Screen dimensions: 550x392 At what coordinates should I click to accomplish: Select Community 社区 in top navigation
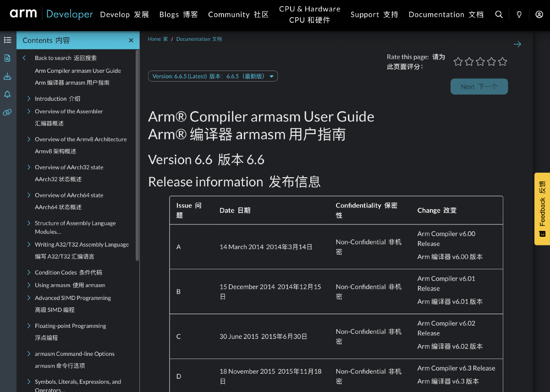238,14
